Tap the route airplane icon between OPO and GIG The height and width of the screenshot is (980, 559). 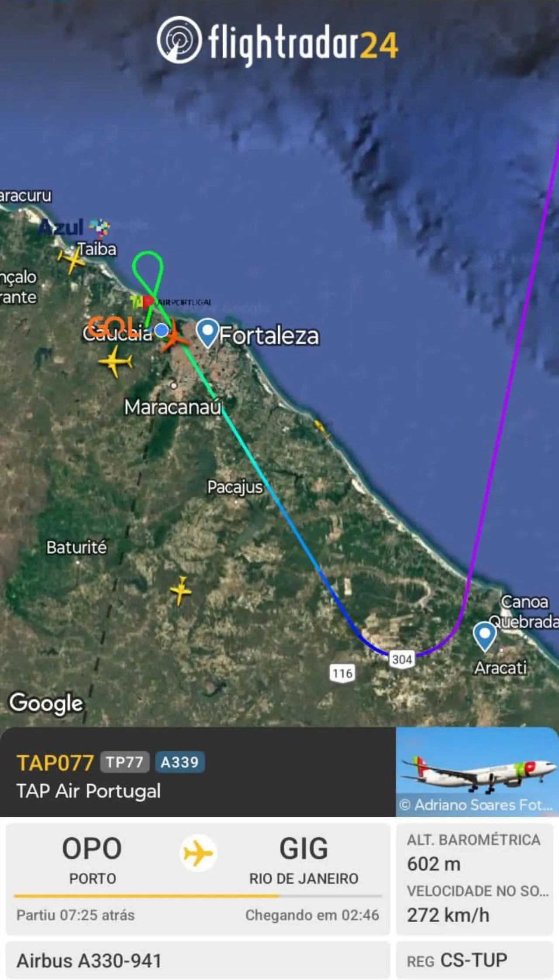point(198,853)
